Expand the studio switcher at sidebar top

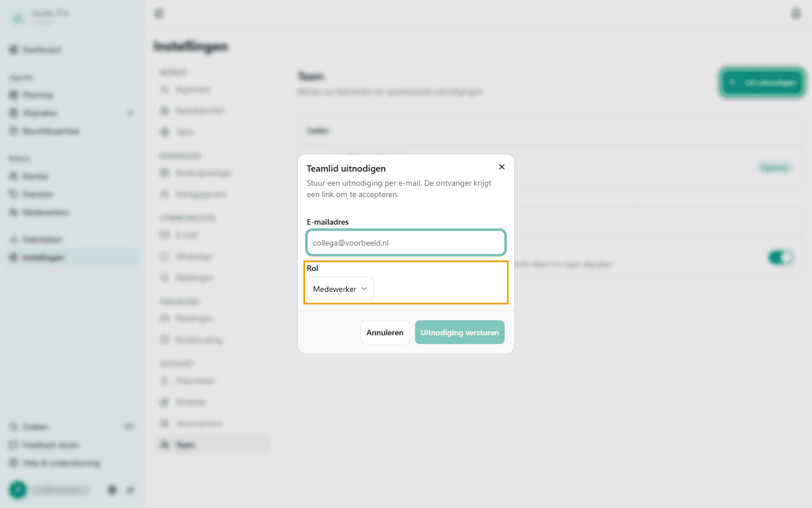[x=39, y=18]
